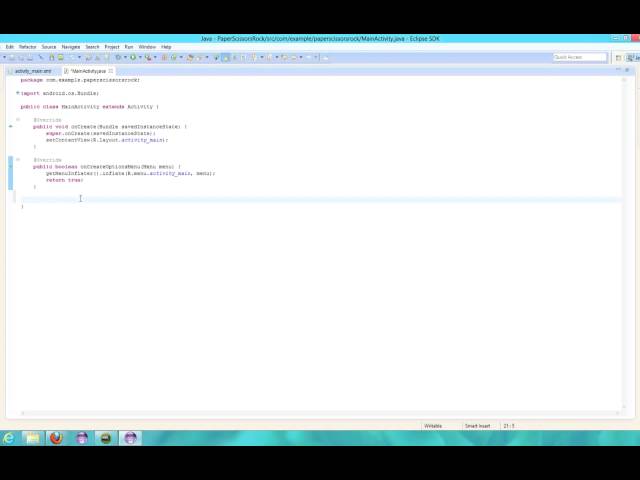640x480 pixels.
Task: Click the 'setContentView(R.layout.activity_main);' line
Action: point(107,140)
